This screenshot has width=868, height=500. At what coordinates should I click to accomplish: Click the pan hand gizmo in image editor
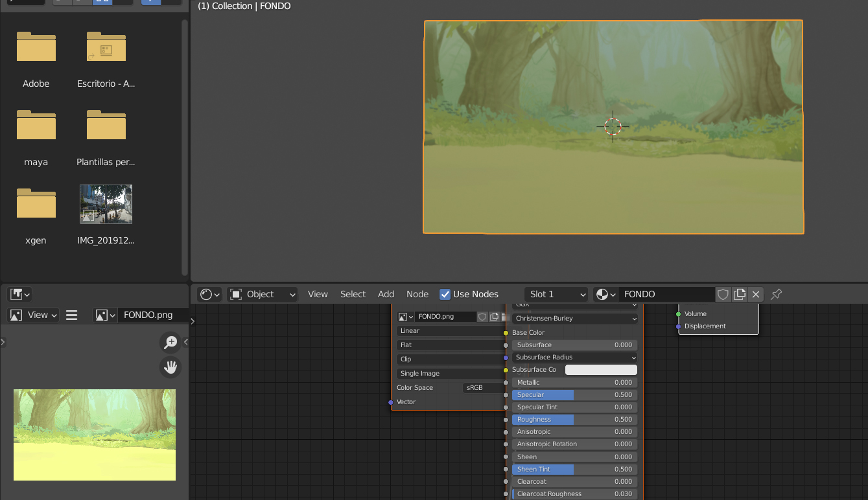(170, 367)
